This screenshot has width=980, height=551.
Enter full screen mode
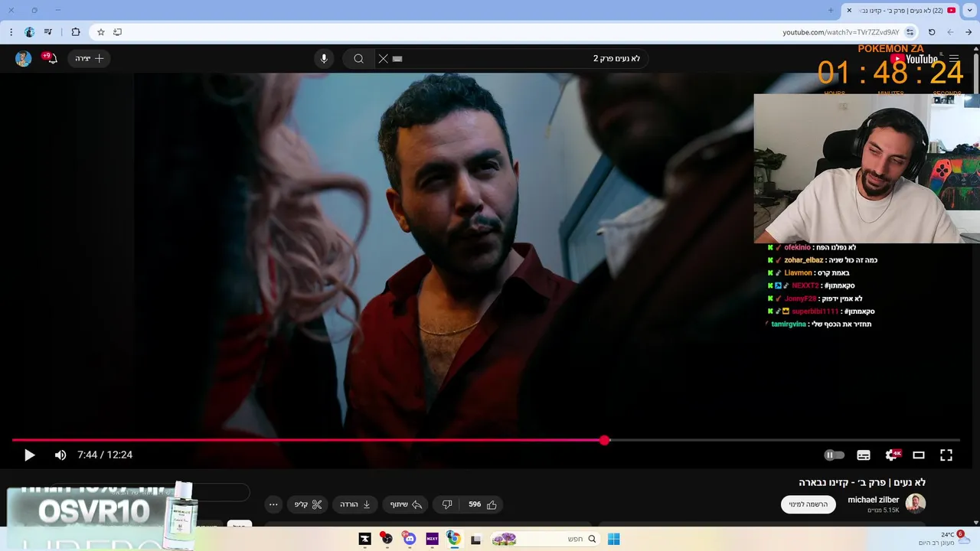pos(946,455)
